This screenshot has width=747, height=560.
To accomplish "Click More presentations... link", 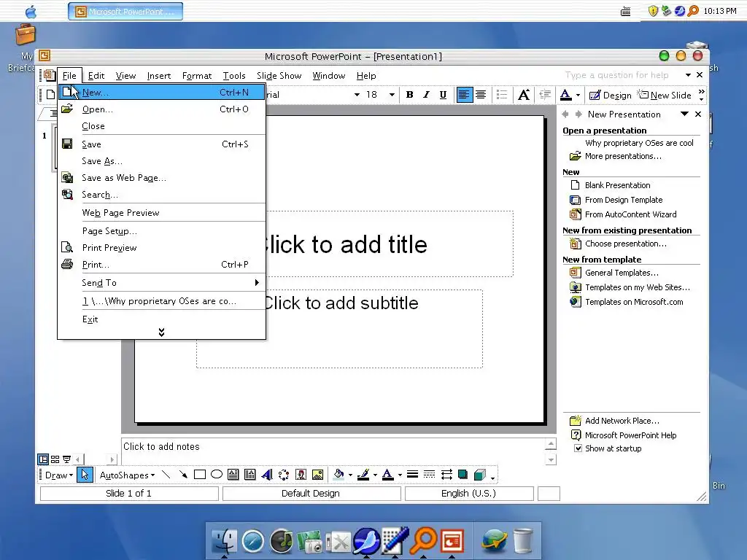I will pos(623,156).
